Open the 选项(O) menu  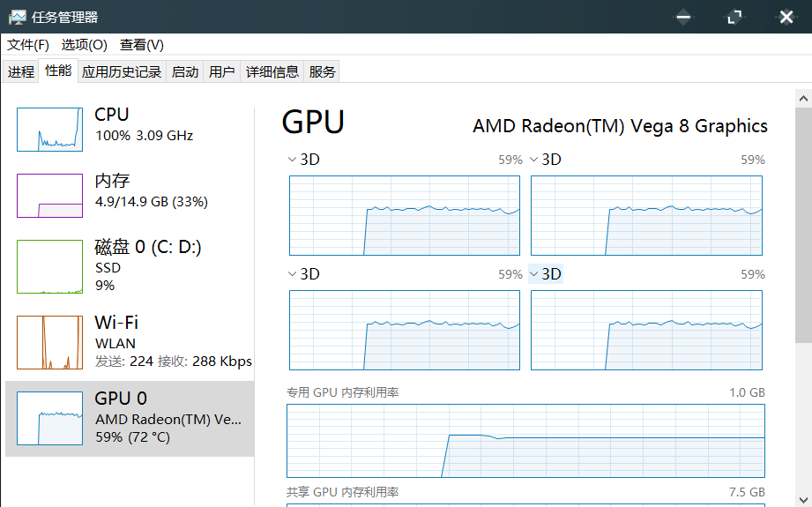tap(85, 45)
